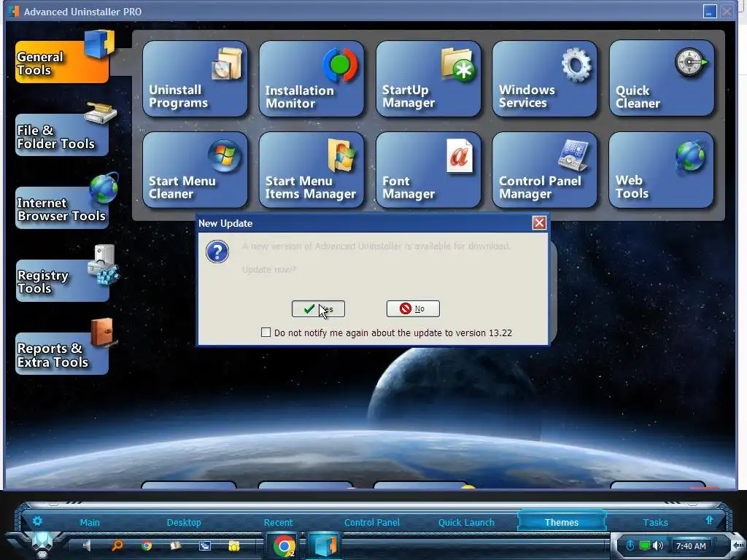
Task: Open the magnifier search icon in taskbar
Action: 117,545
